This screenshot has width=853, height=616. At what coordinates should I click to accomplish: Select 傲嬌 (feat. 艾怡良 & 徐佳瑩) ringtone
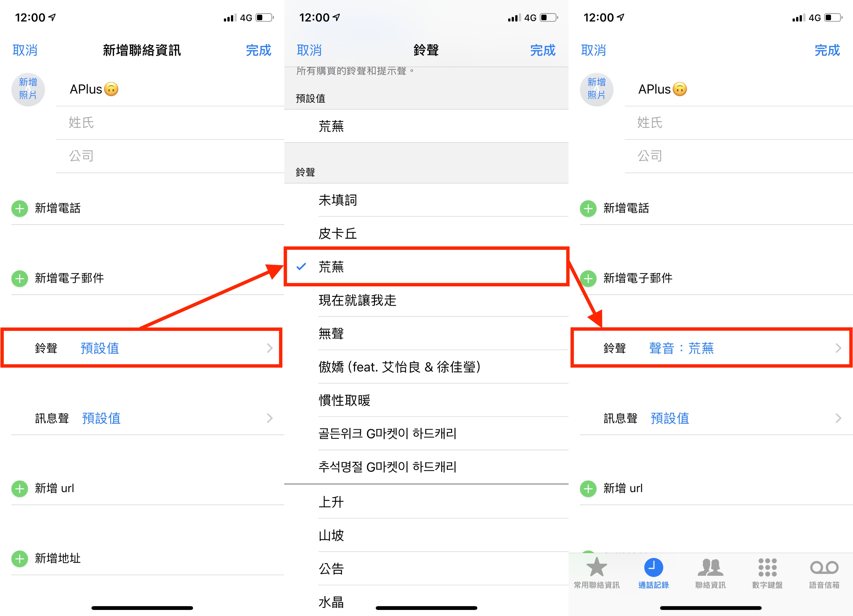[x=426, y=367]
